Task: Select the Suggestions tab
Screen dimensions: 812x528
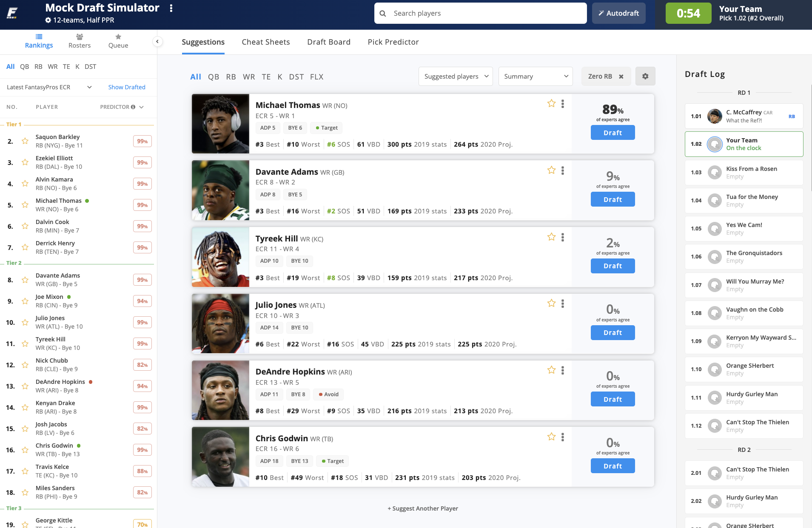Action: 203,42
